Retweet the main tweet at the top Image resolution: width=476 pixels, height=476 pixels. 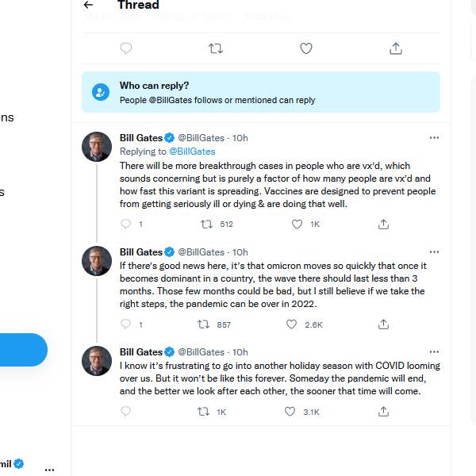point(215,48)
